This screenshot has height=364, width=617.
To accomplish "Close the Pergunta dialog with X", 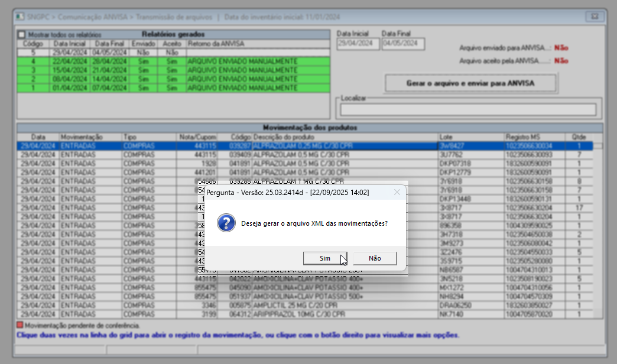I will coord(397,192).
